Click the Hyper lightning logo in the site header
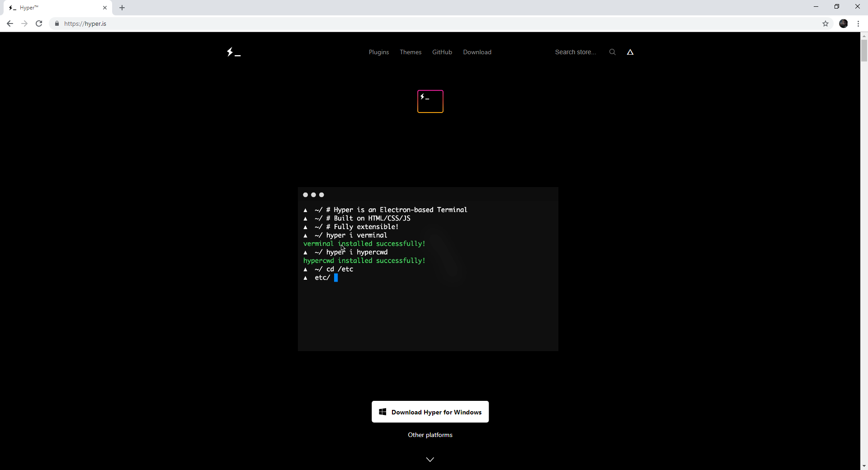The image size is (868, 470). click(x=233, y=52)
